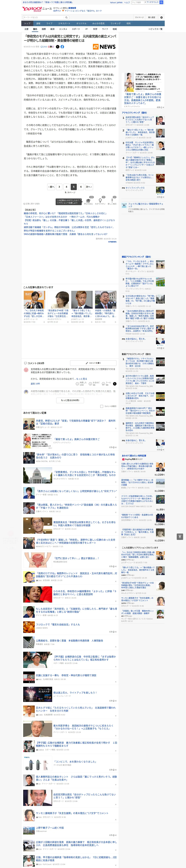Submit the keyword search magnifier icon
Viewport: 186px width, 868px height.
[66, 17]
